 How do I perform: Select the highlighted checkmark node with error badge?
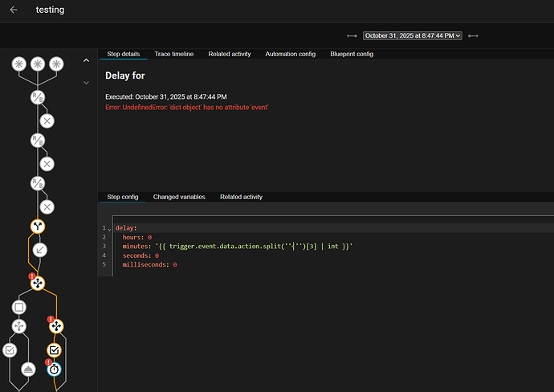pyautogui.click(x=54, y=350)
